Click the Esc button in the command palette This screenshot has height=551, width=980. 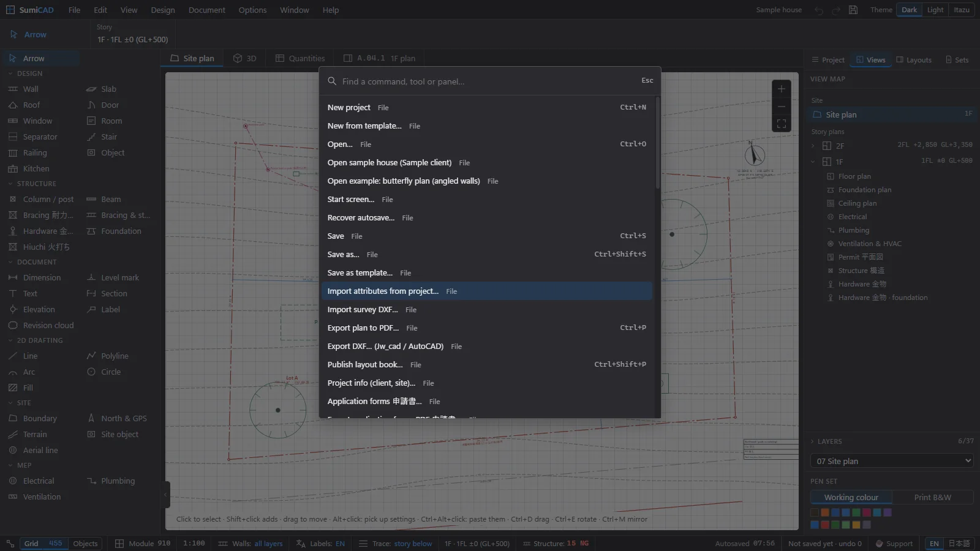pyautogui.click(x=647, y=81)
